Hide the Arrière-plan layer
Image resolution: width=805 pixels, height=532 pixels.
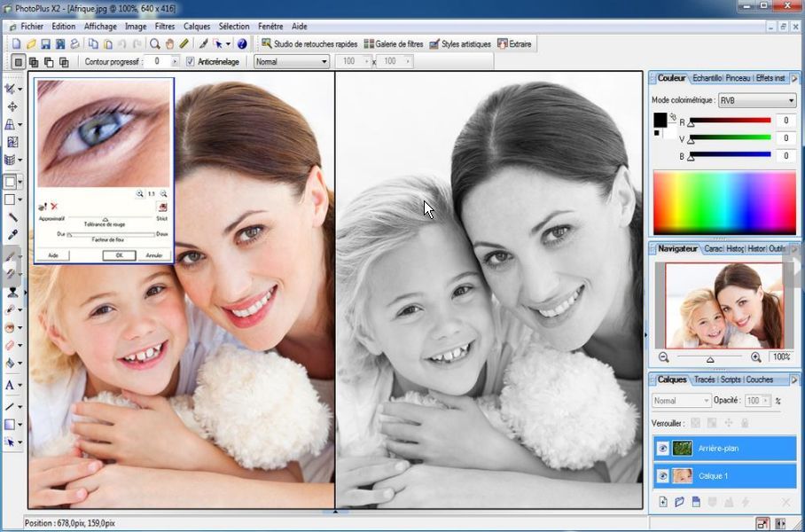pos(662,449)
